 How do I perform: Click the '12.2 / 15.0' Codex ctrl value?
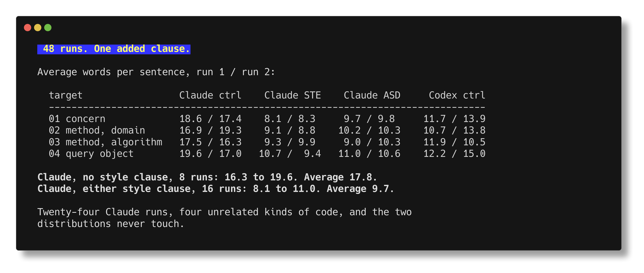[x=454, y=154]
